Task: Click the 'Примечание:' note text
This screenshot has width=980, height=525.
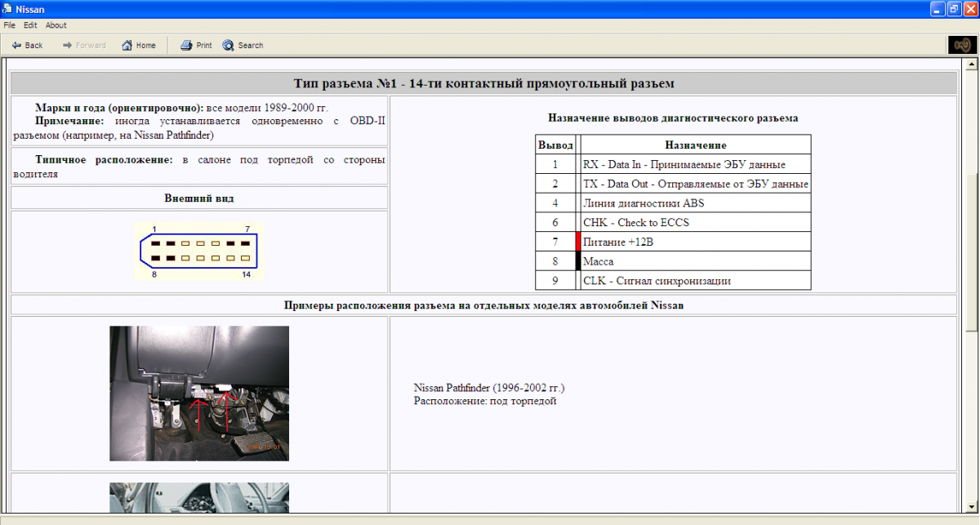Action: click(x=69, y=121)
